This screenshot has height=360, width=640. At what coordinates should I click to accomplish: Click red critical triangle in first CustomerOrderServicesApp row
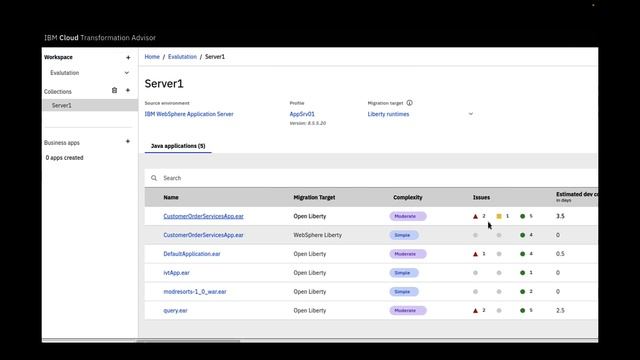[x=475, y=216]
